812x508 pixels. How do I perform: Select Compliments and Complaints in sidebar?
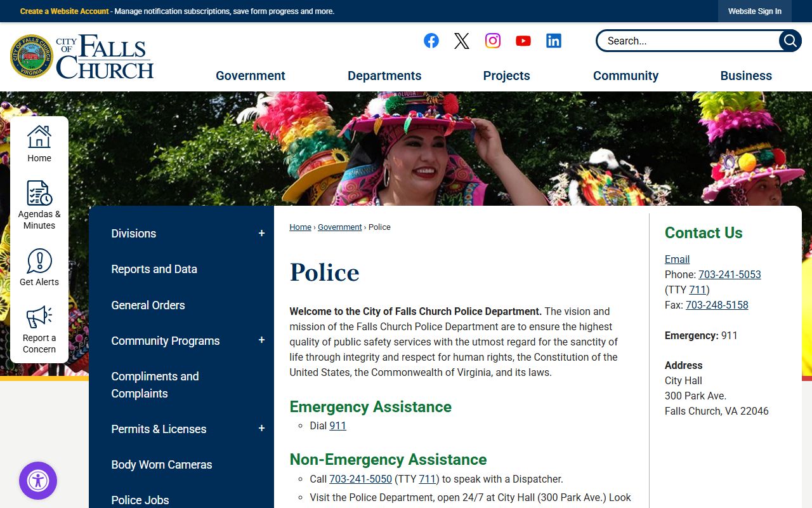pyautogui.click(x=155, y=385)
